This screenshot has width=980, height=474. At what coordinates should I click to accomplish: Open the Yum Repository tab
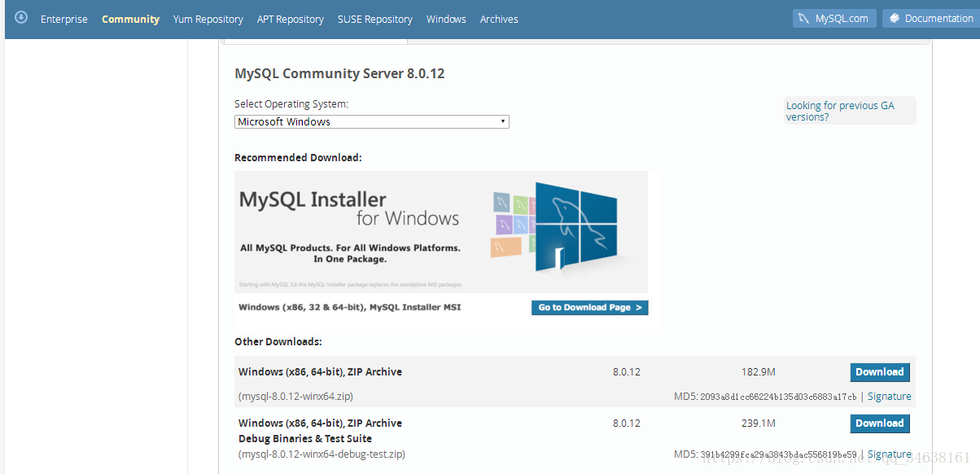[x=208, y=19]
